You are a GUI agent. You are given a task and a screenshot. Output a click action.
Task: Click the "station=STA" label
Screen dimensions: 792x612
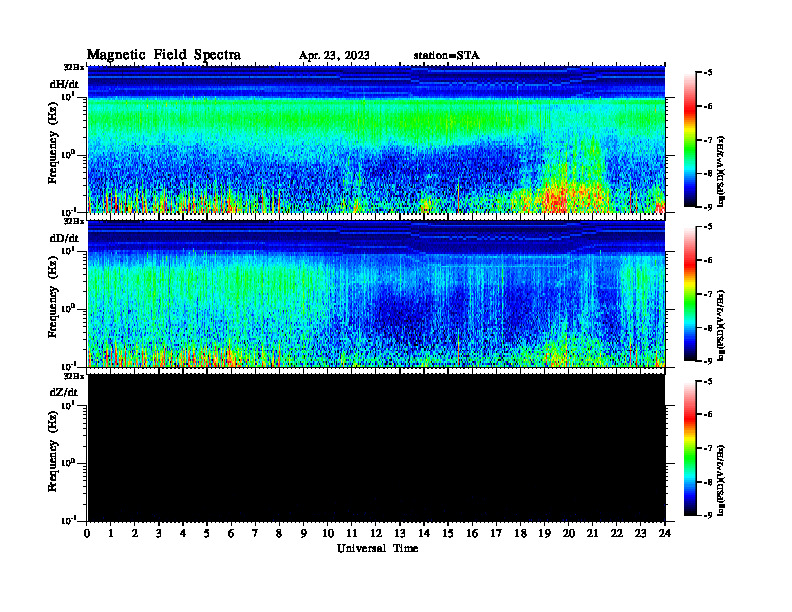(x=447, y=56)
